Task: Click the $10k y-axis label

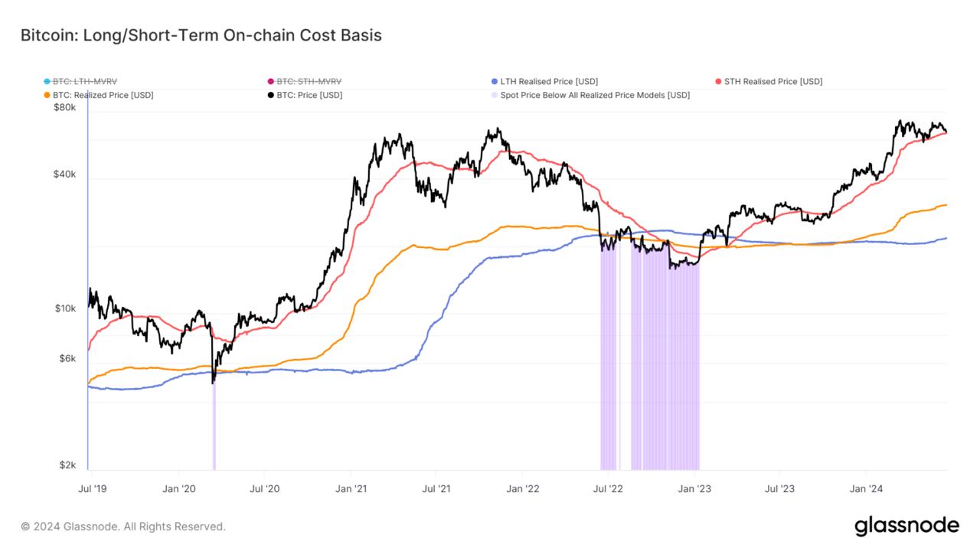Action: (65, 309)
